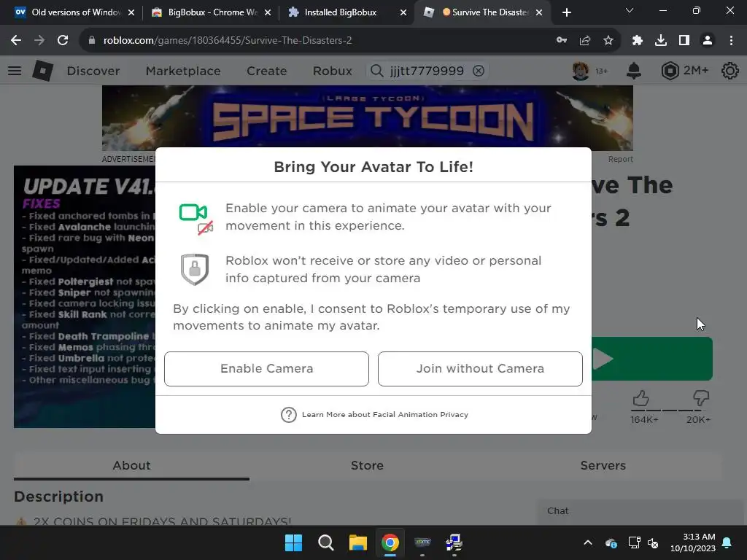Image resolution: width=747 pixels, height=560 pixels.
Task: Open the Chat panel
Action: 640,511
